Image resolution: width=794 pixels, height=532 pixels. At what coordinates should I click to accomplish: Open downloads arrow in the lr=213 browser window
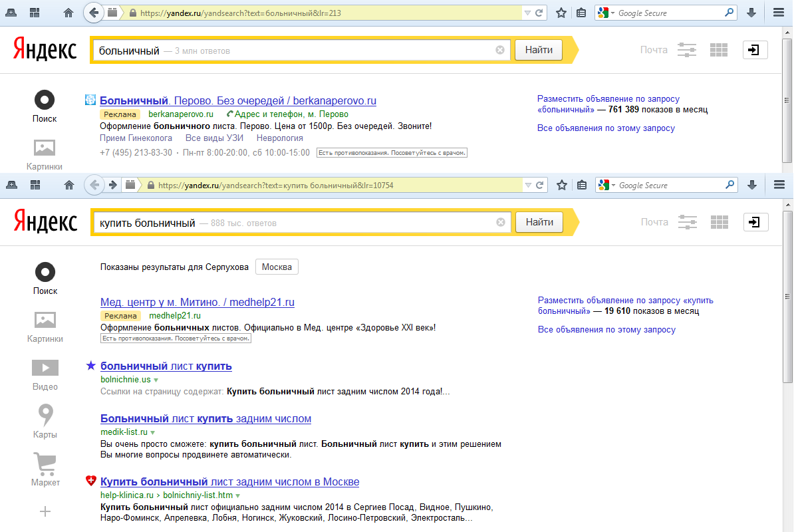[x=751, y=13]
